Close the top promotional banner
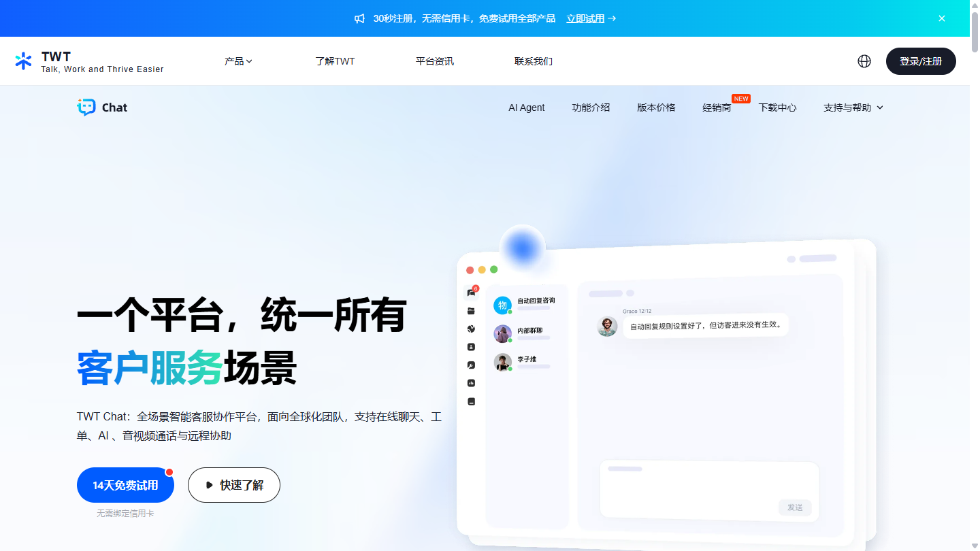The width and height of the screenshot is (980, 551). coord(942,18)
